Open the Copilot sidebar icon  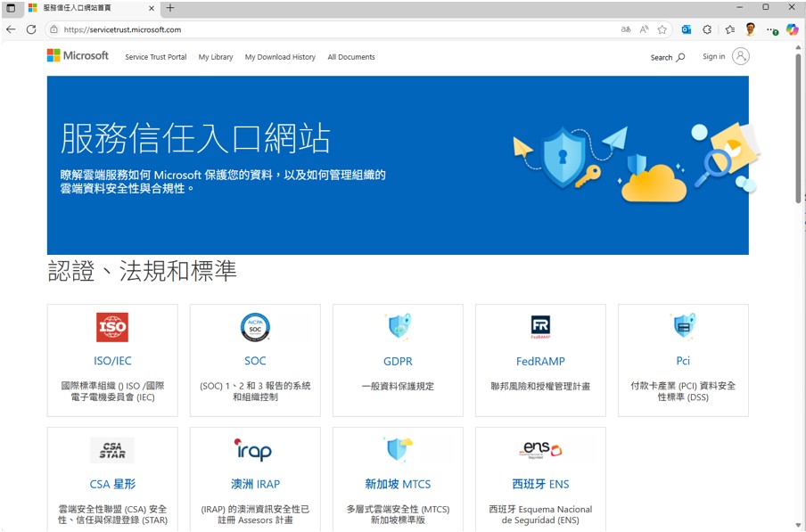[x=792, y=29]
